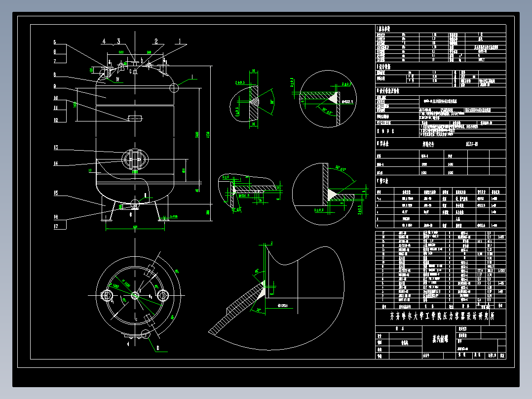The width and height of the screenshot is (532, 399).
Task: Select part callout number 16
Action: [56, 217]
